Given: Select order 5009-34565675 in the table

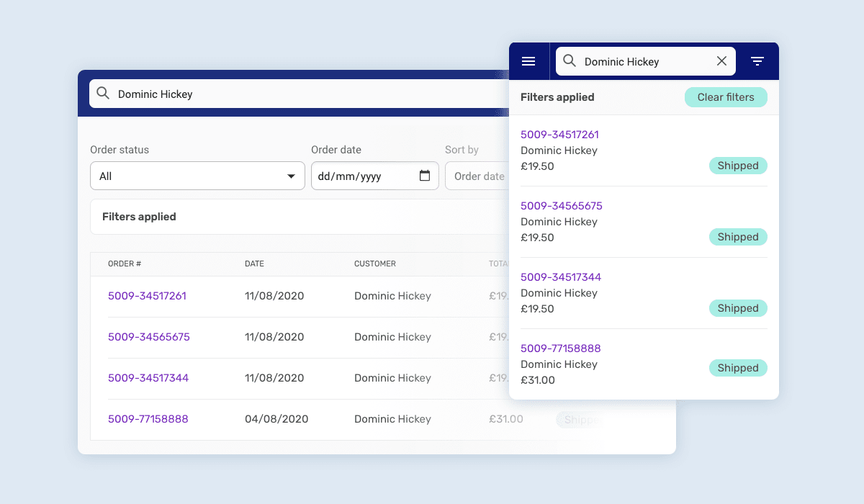Looking at the screenshot, I should [x=148, y=337].
